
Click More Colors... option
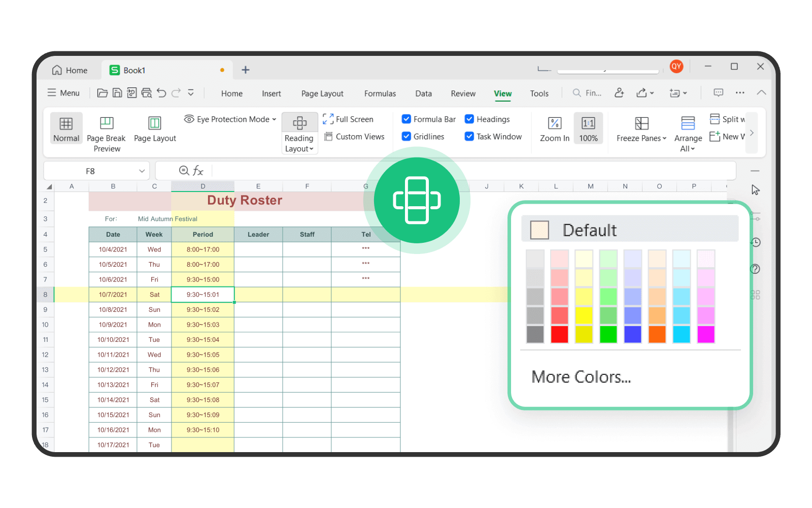coord(581,377)
